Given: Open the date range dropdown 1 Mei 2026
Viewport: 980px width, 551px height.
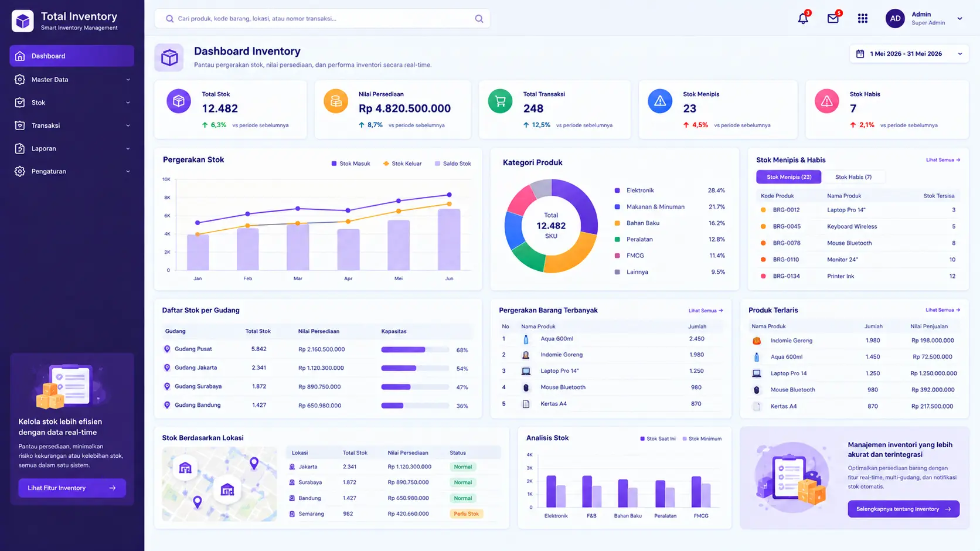Looking at the screenshot, I should (908, 54).
